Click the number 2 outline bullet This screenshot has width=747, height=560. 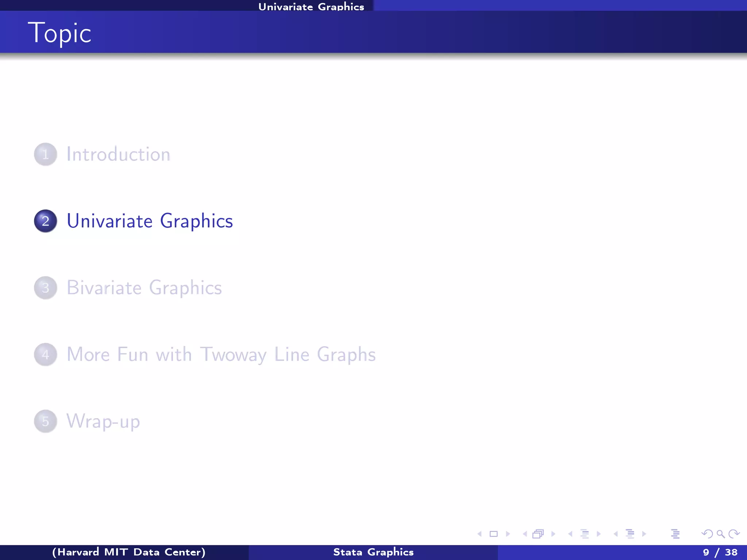coord(46,221)
